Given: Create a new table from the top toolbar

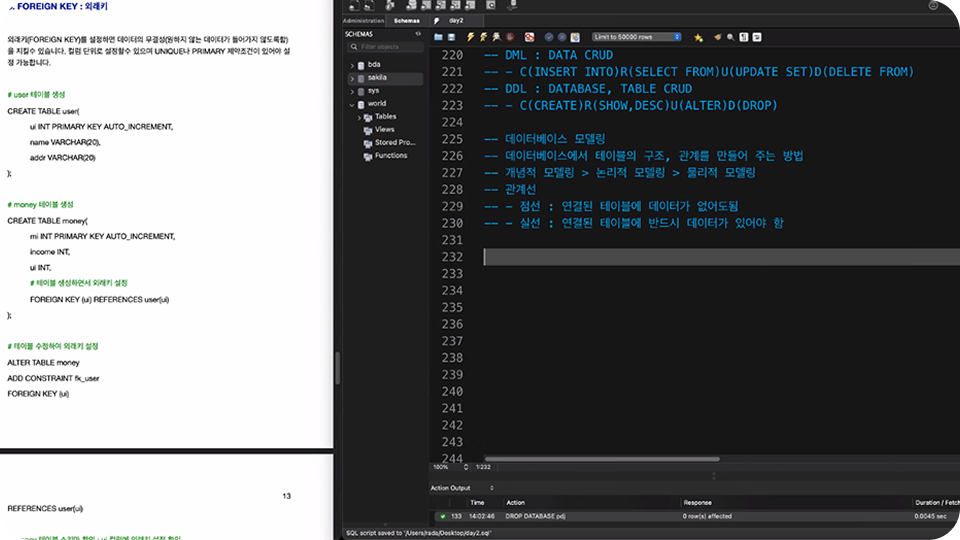Looking at the screenshot, I should pos(426,6).
